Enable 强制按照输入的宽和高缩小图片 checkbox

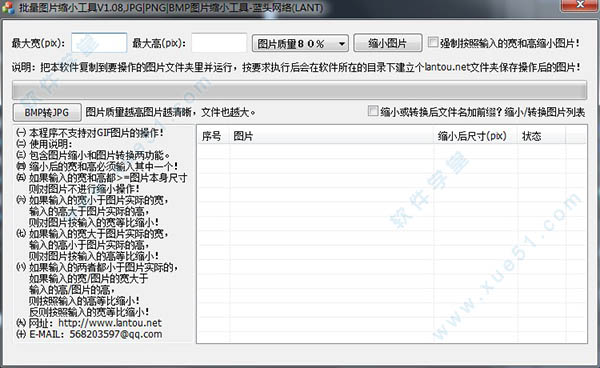click(433, 42)
